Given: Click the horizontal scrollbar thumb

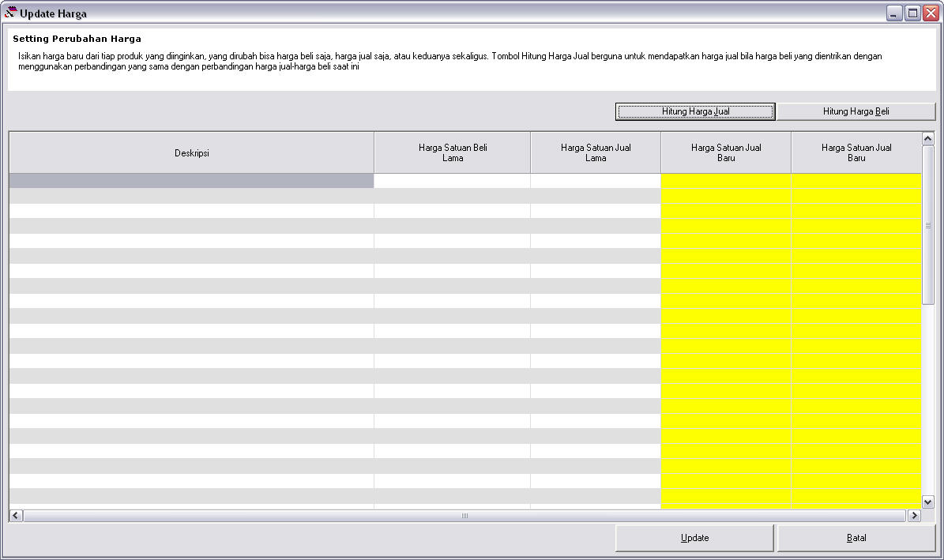Looking at the screenshot, I should point(464,516).
